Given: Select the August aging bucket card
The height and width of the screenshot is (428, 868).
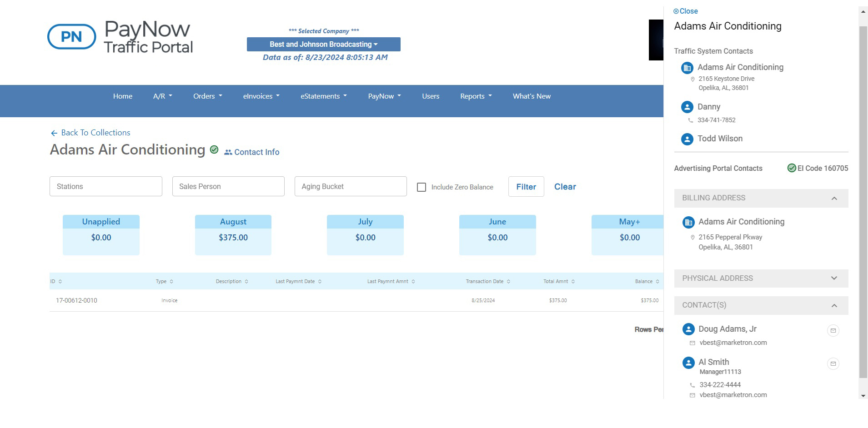Looking at the screenshot, I should pos(233,235).
